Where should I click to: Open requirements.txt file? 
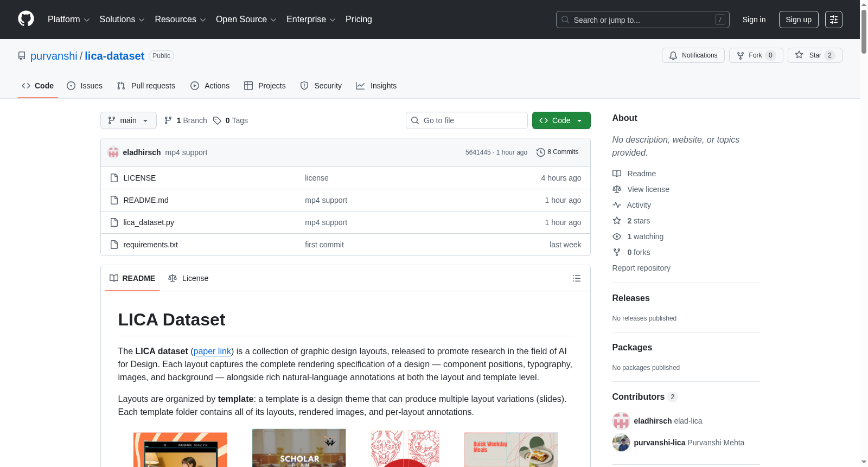pos(151,245)
